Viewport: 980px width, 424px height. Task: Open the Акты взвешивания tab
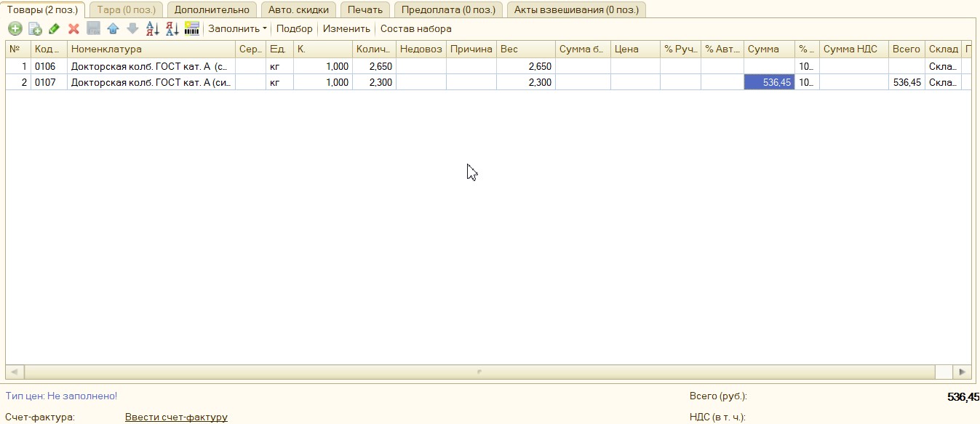pos(576,9)
